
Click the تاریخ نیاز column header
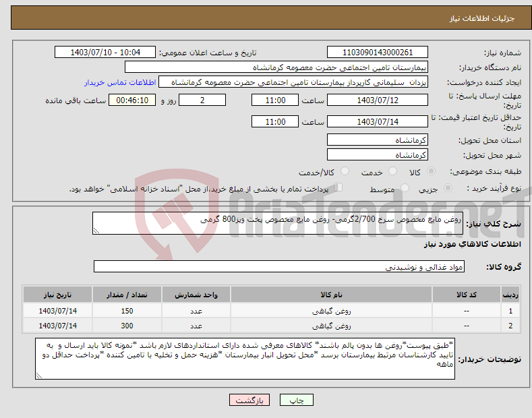57,295
